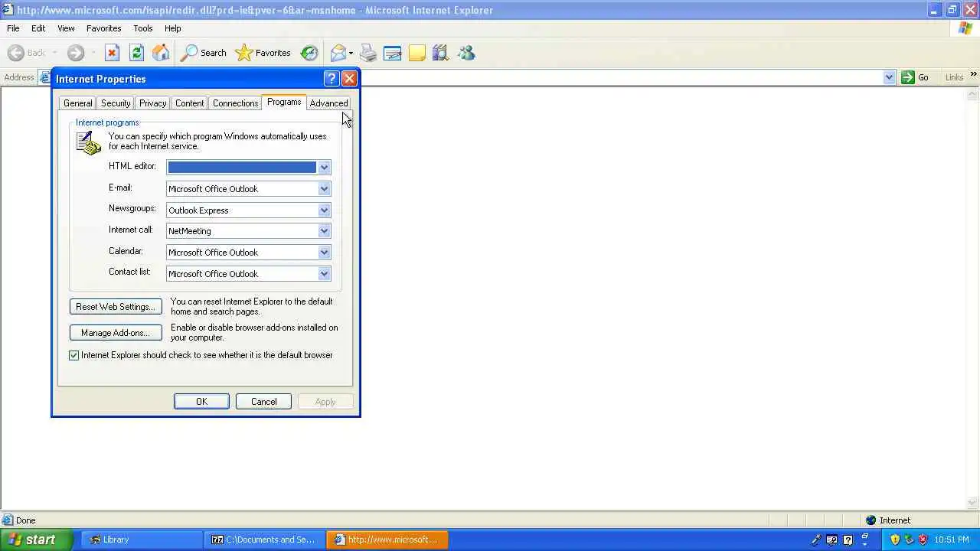Viewport: 980px width, 551px height.
Task: Click the Stop page loading icon
Action: point(112,53)
